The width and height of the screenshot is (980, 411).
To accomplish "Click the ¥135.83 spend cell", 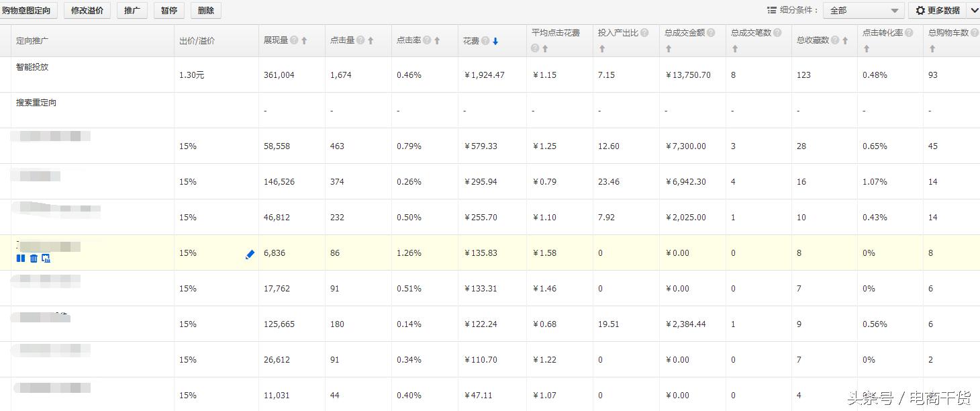I will (481, 253).
